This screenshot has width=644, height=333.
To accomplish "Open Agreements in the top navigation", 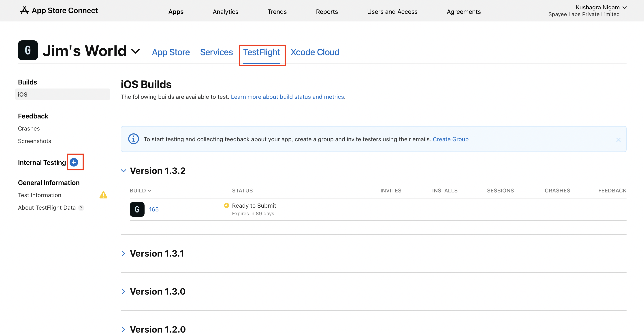I will [x=463, y=12].
